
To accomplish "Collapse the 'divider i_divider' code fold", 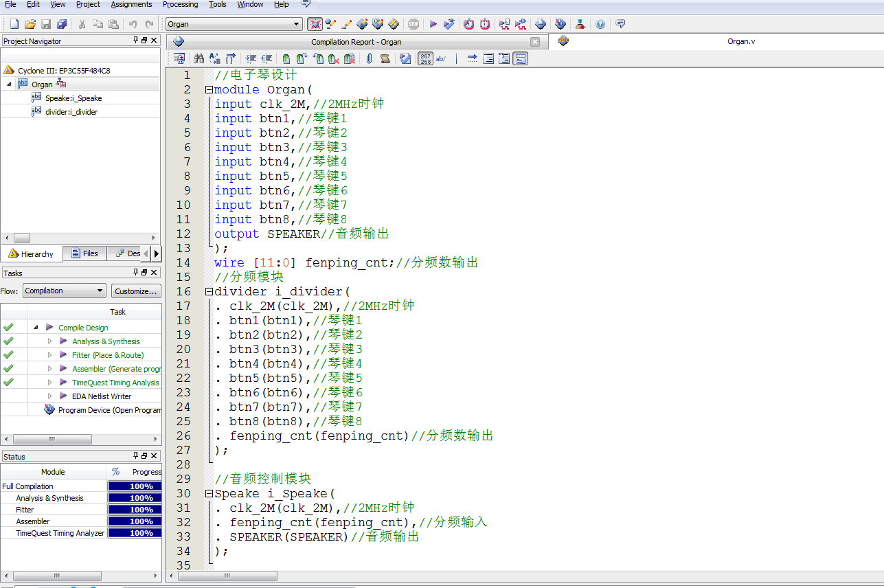I will coord(208,292).
